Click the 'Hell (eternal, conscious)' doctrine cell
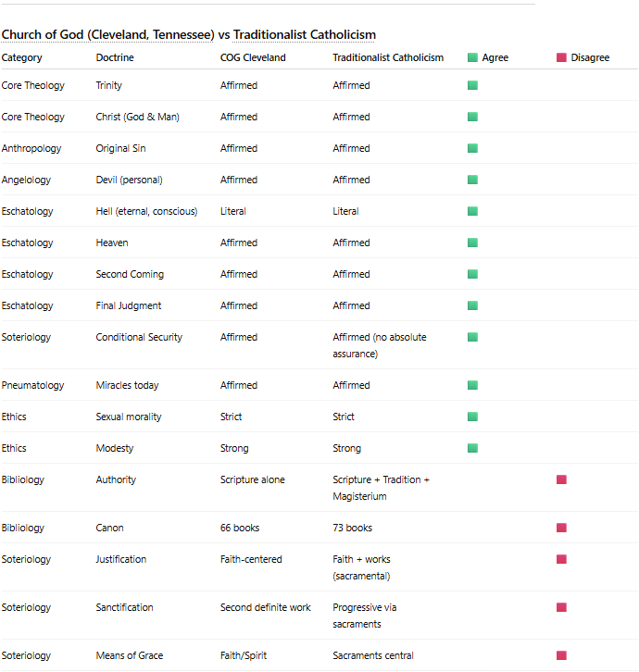The width and height of the screenshot is (639, 672). pyautogui.click(x=146, y=211)
